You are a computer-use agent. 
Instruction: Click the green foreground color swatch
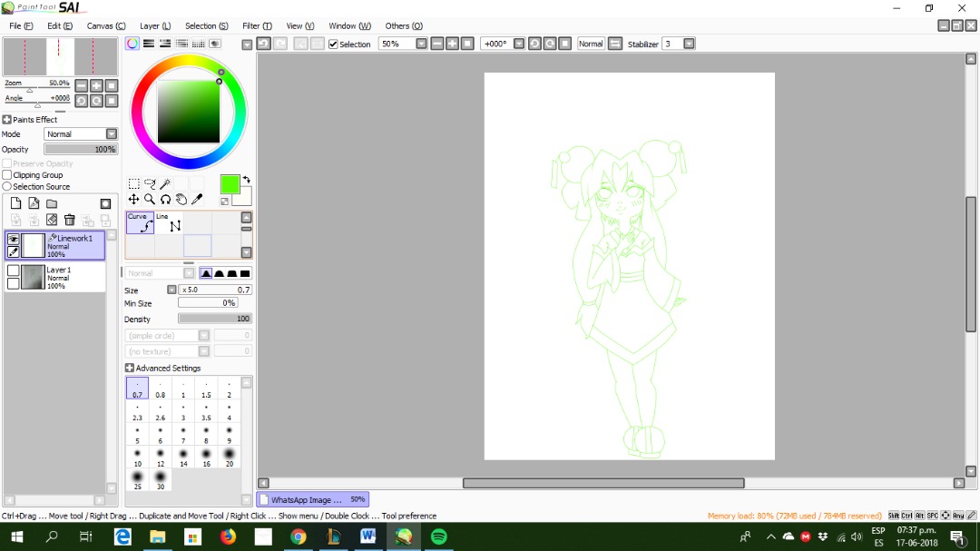coord(230,184)
